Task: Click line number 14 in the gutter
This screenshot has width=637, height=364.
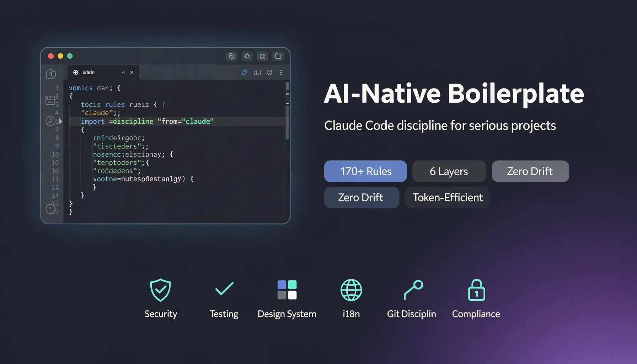Action: point(55,196)
